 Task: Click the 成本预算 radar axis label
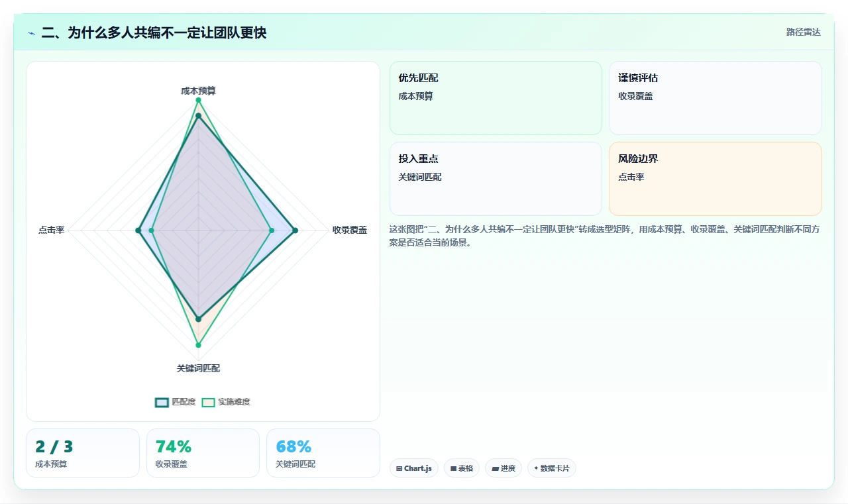click(x=198, y=91)
